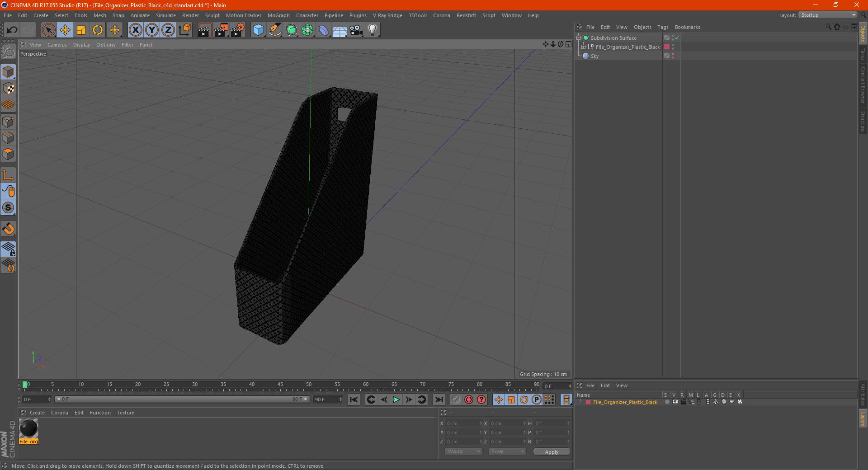Click the timeline at frame 45
The width and height of the screenshot is (868, 470).
280,386
